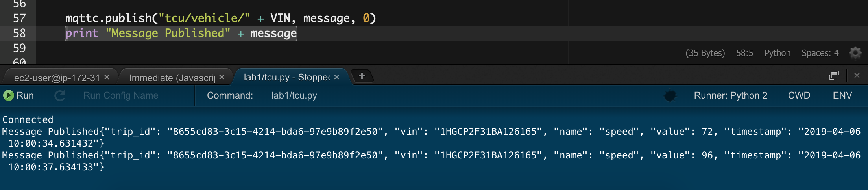Click the Command field lab1/tcu.py

pos(294,95)
